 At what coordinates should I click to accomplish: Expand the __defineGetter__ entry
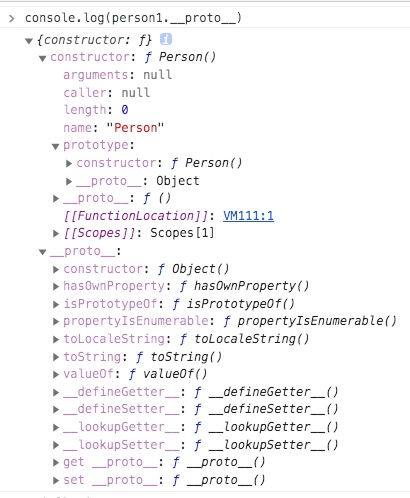pos(56,392)
